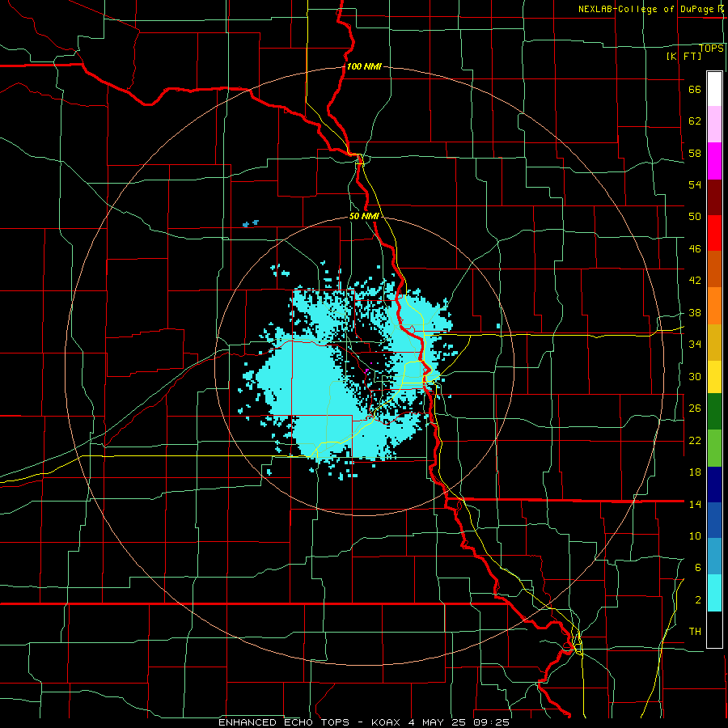Click the medium blue legend swatch
728x728 pixels.
tap(714, 520)
